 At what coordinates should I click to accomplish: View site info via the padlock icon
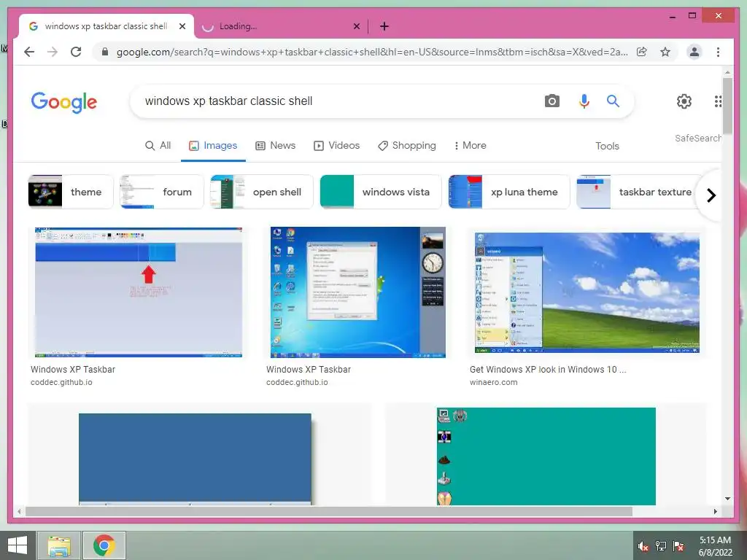click(105, 52)
